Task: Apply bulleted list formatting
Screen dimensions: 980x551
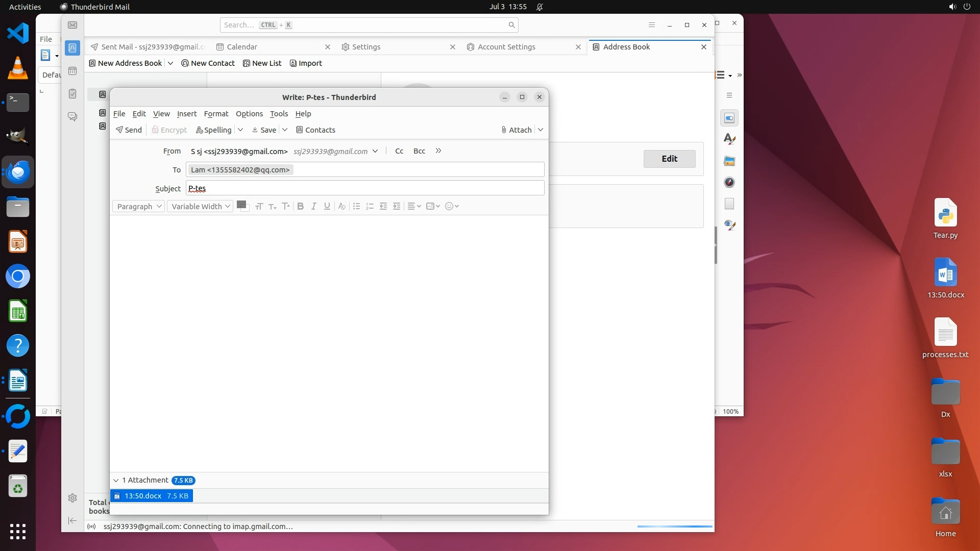Action: [x=357, y=206]
